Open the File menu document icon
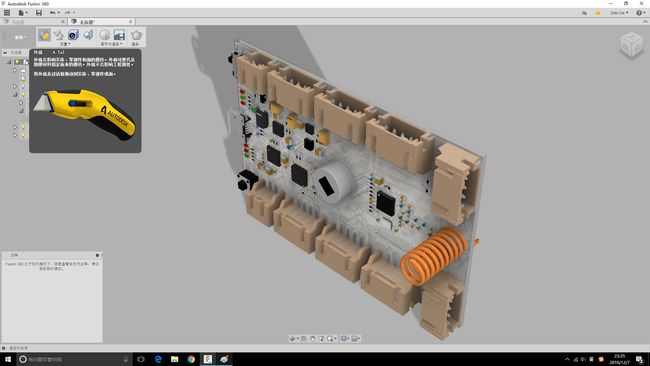The height and width of the screenshot is (366, 650). (x=21, y=13)
